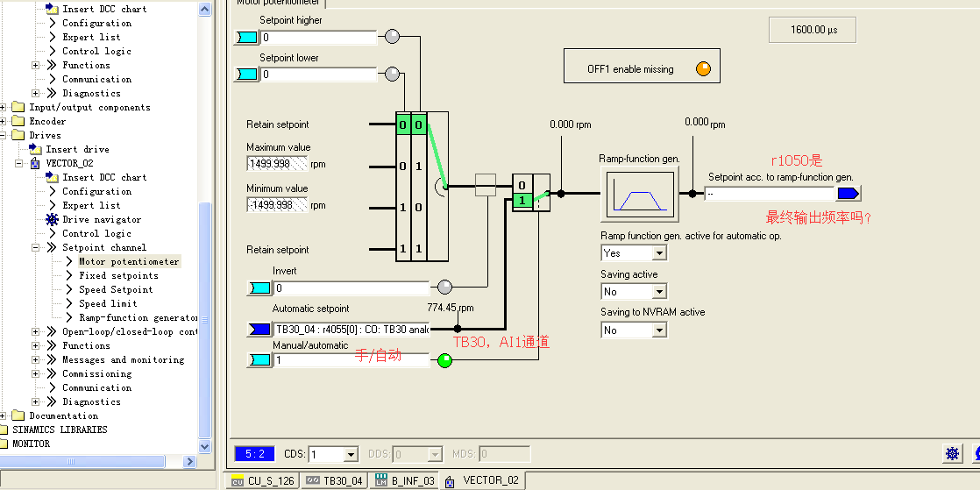Click the Maximum value rpm field
The image size is (980, 490).
(278, 164)
